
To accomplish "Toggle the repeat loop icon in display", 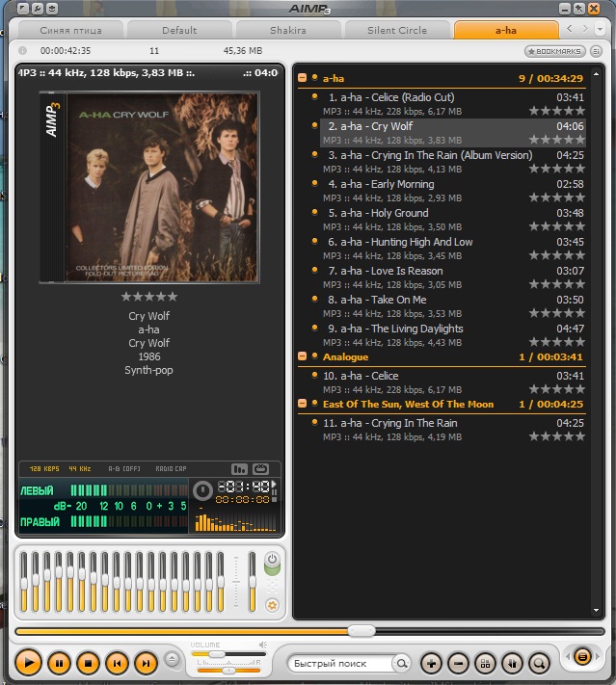I will pyautogui.click(x=260, y=469).
